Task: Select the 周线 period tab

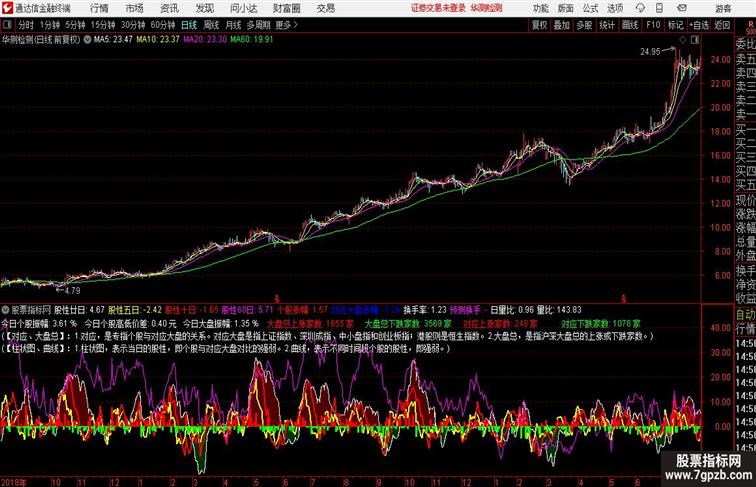Action: click(x=211, y=25)
